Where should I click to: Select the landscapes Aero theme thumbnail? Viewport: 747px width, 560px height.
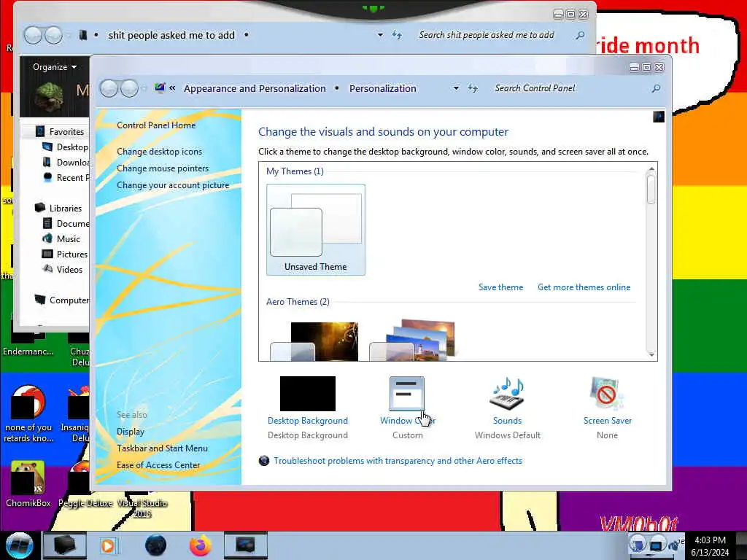pos(413,341)
